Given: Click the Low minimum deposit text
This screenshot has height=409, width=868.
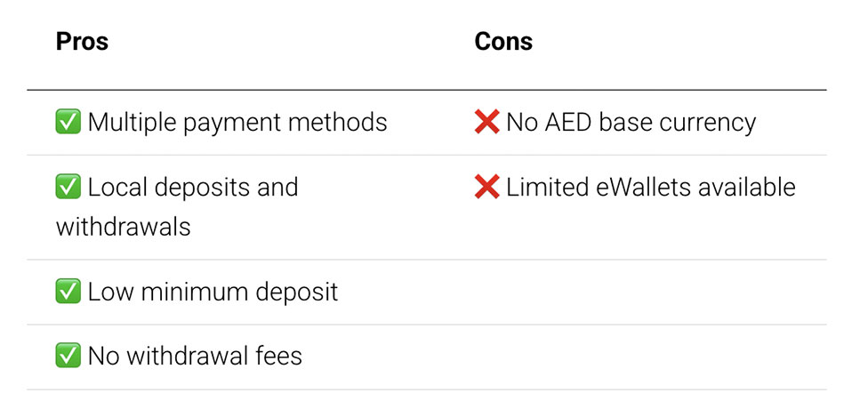Looking at the screenshot, I should click(213, 292).
